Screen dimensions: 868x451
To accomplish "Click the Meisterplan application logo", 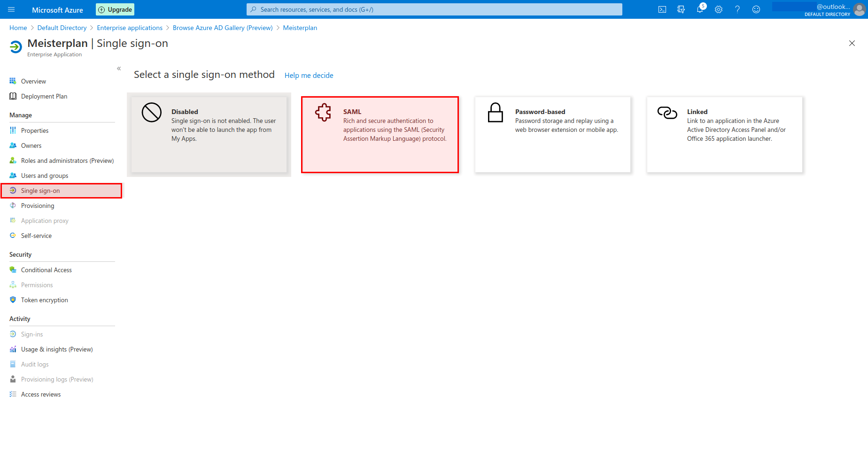I will click(15, 47).
